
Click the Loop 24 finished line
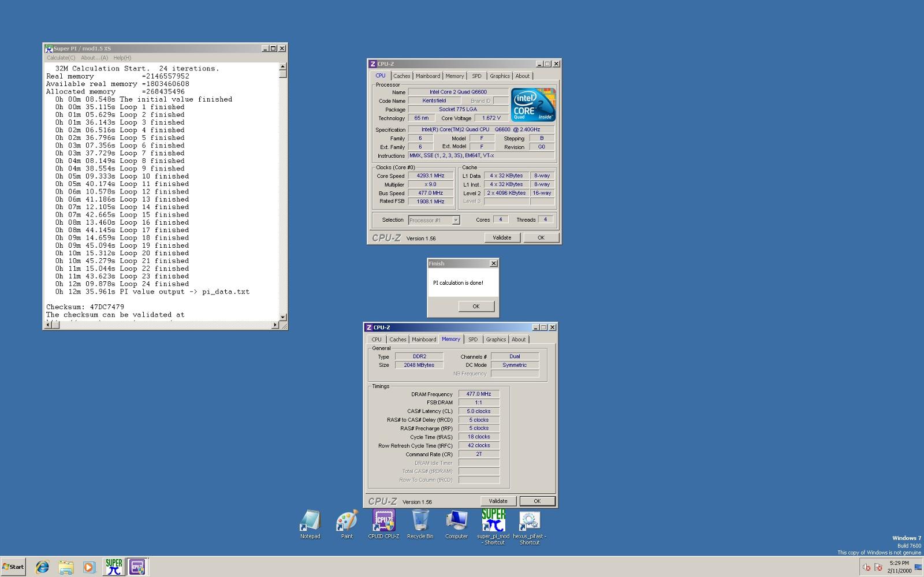coord(122,284)
